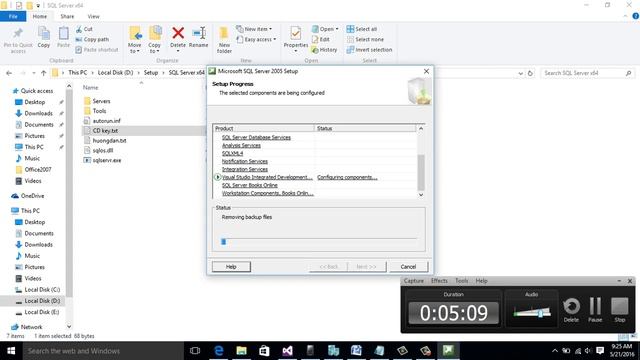Click the Analysis Services product link
The height and width of the screenshot is (360, 640).
(x=241, y=145)
